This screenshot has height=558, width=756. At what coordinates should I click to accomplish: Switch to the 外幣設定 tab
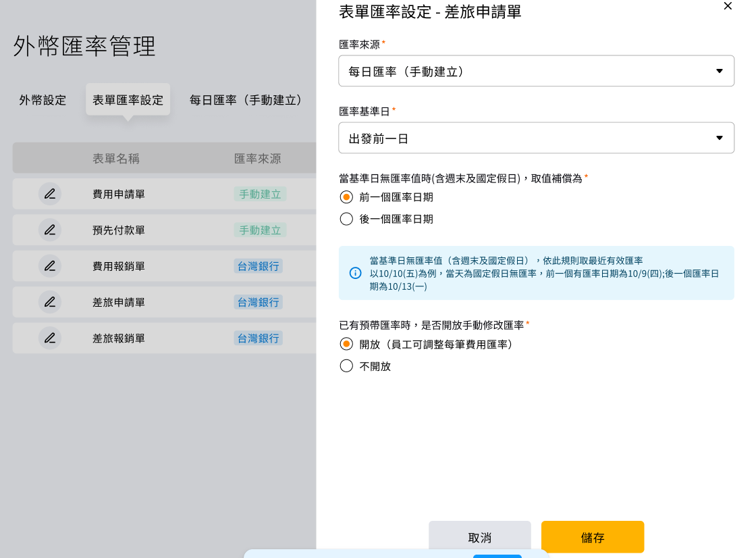pyautogui.click(x=43, y=100)
